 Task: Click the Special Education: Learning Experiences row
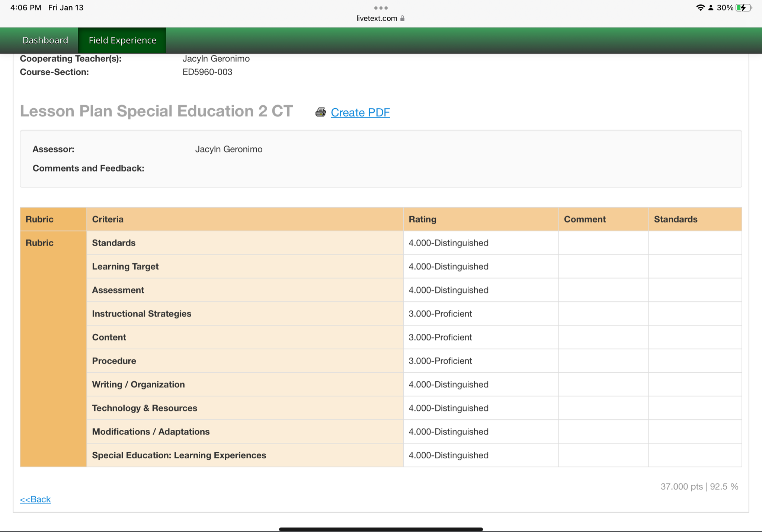[x=179, y=455]
